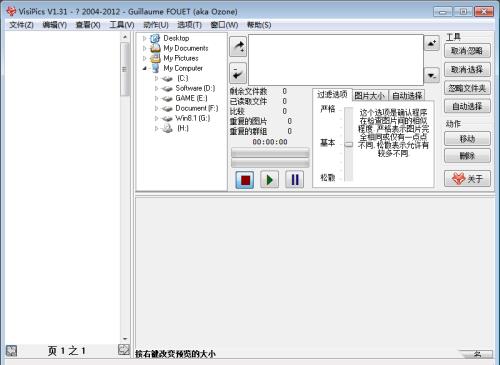The height and width of the screenshot is (365, 500).
Task: Expand the My Documents tree node
Action: click(x=145, y=48)
